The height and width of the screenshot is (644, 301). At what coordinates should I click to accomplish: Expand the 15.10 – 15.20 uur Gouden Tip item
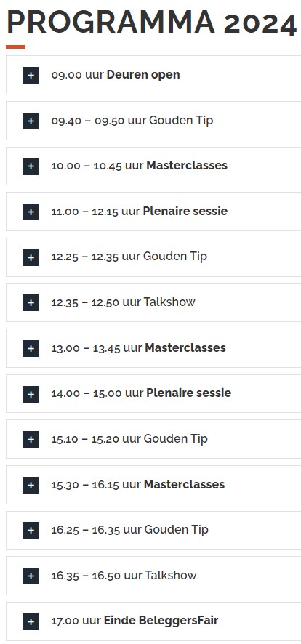[x=153, y=439]
